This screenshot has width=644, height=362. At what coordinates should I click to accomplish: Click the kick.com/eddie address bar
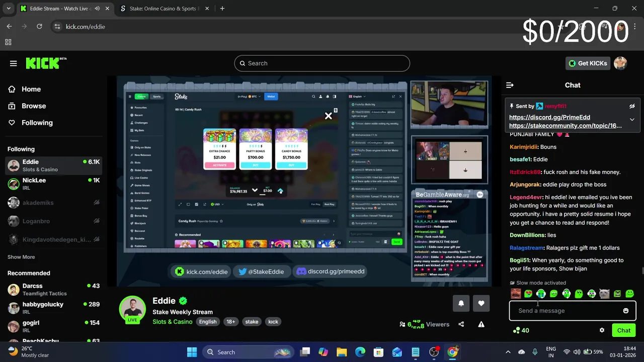86,27
